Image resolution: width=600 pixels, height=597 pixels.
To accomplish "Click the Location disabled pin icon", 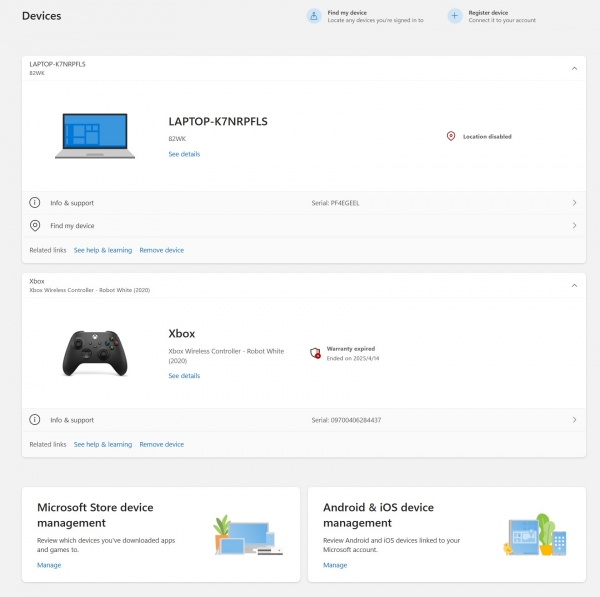I will 451,136.
